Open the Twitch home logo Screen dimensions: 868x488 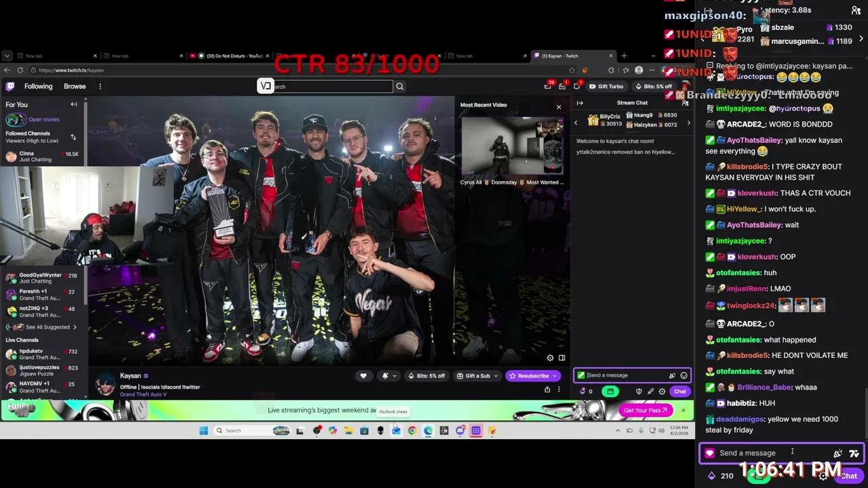coord(10,87)
